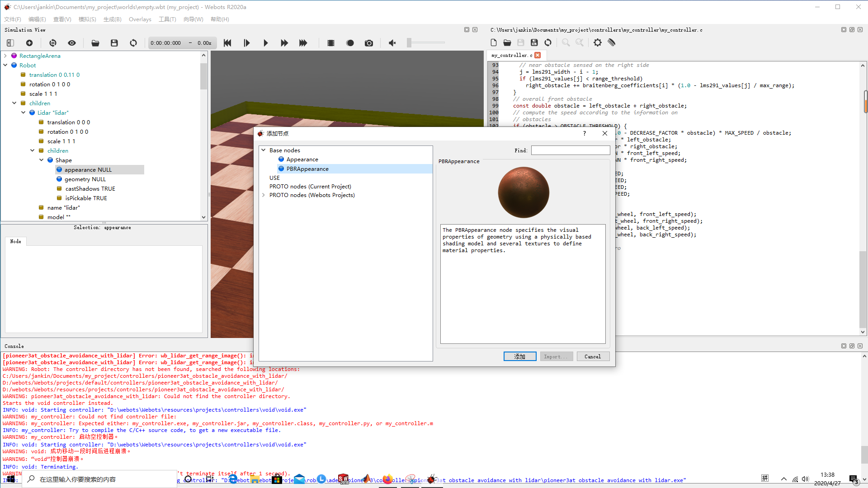Mute the simulation sound
The height and width of the screenshot is (488, 868).
pyautogui.click(x=392, y=43)
